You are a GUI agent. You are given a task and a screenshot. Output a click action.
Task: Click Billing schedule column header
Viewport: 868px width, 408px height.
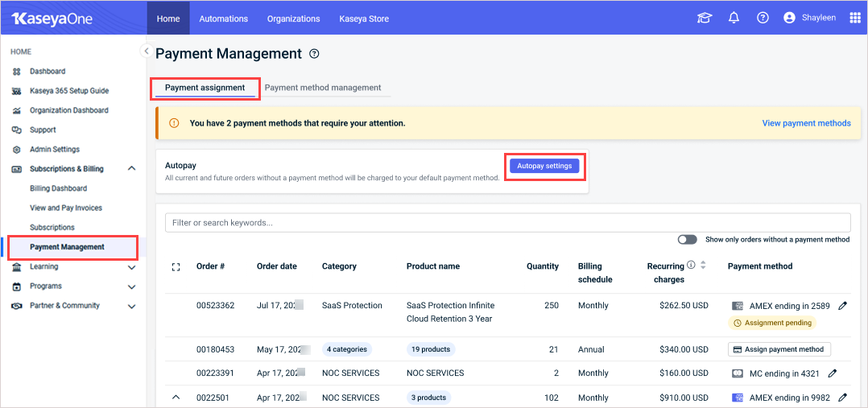click(x=595, y=273)
